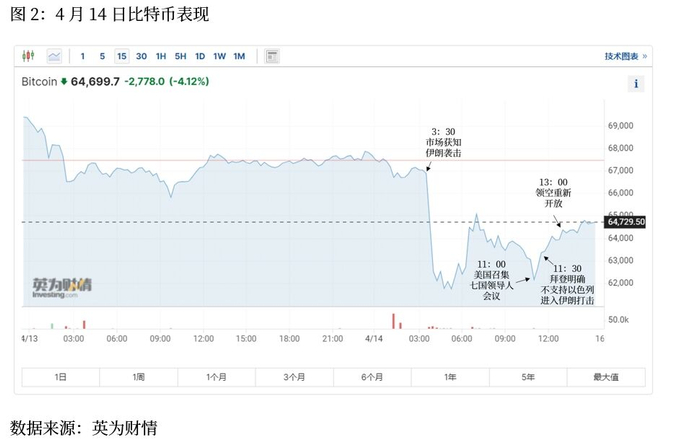Switch range to 1日 tab
Image resolution: width=700 pixels, height=445 pixels.
60,377
